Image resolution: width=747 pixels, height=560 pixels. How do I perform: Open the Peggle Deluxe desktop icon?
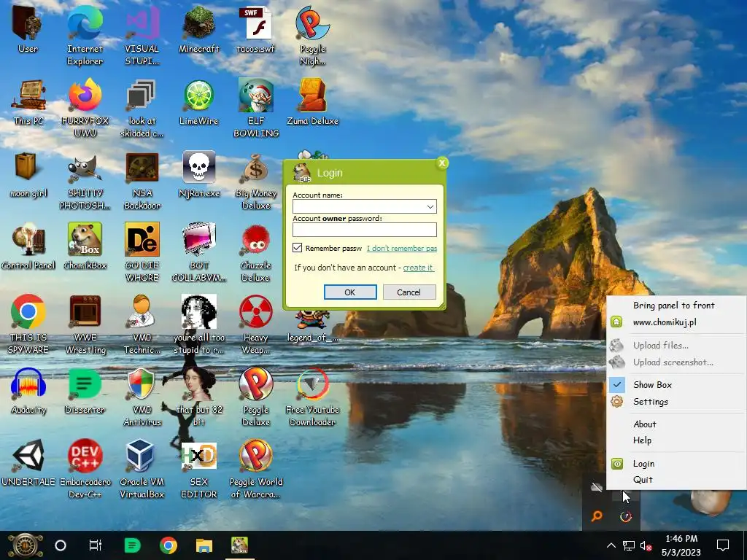pos(256,384)
